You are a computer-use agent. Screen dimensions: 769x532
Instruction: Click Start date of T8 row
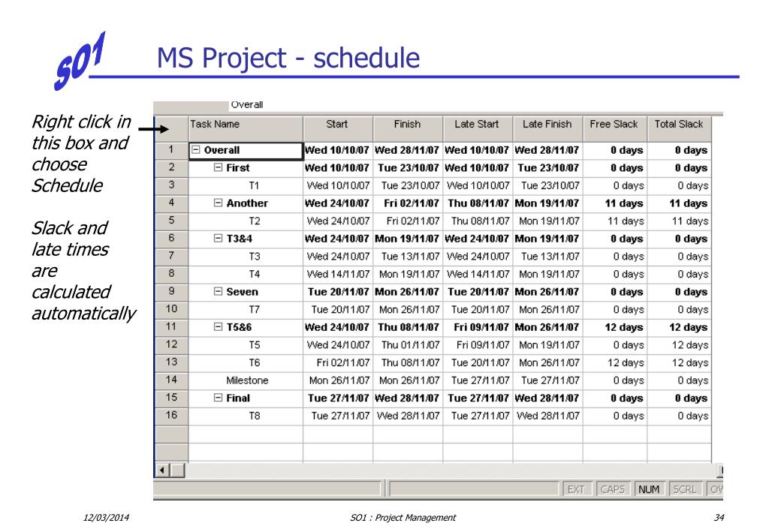pyautogui.click(x=339, y=416)
